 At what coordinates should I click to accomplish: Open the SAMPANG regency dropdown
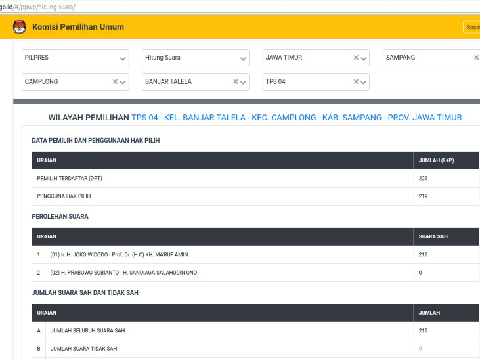[431, 58]
